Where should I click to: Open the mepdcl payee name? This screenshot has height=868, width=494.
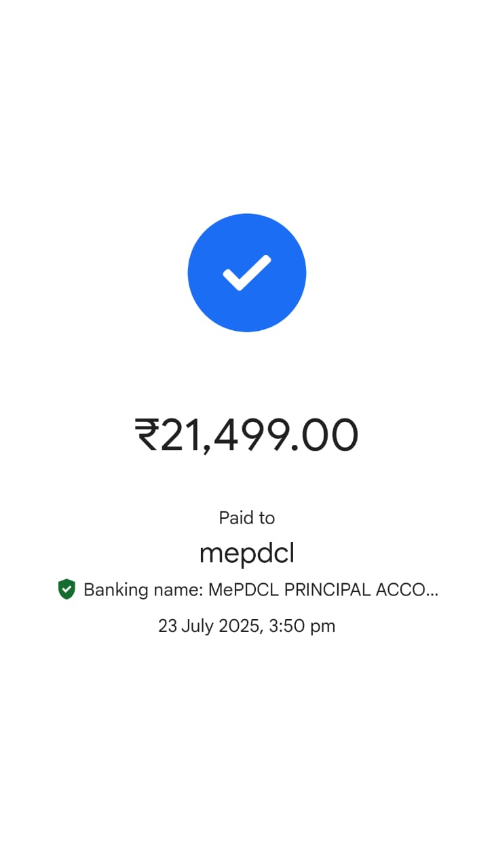click(x=247, y=554)
